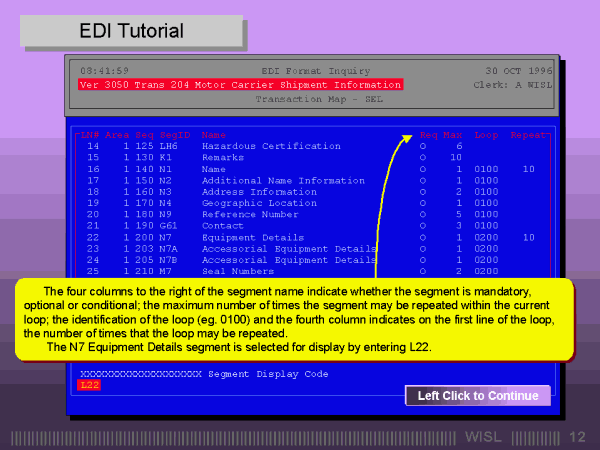Select the N7 Equipment Details row
600x450 pixels.
point(244,237)
